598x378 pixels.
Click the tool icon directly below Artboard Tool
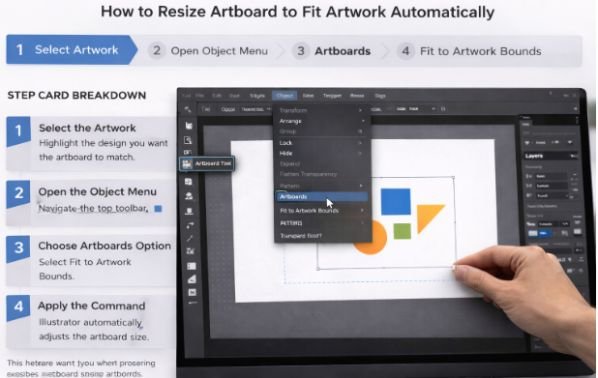coord(188,182)
